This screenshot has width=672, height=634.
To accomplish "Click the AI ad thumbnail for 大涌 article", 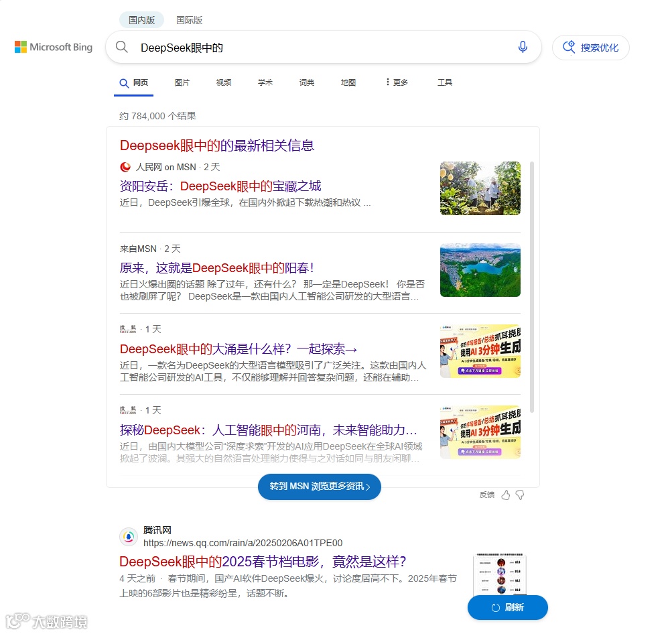I will [480, 351].
